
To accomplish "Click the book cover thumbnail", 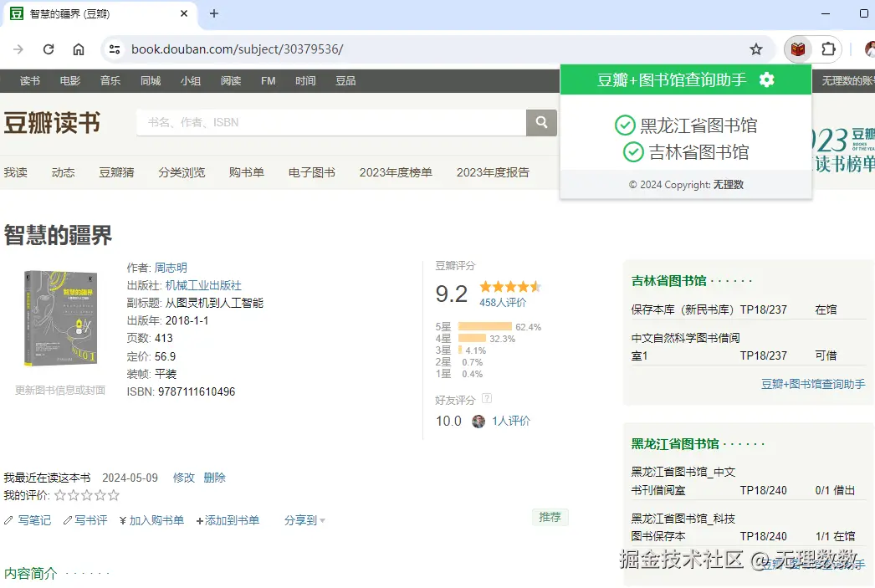I will [x=60, y=318].
